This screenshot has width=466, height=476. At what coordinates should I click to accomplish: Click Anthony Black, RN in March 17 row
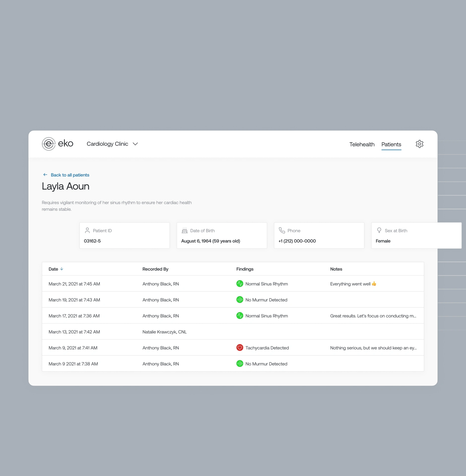pos(161,316)
